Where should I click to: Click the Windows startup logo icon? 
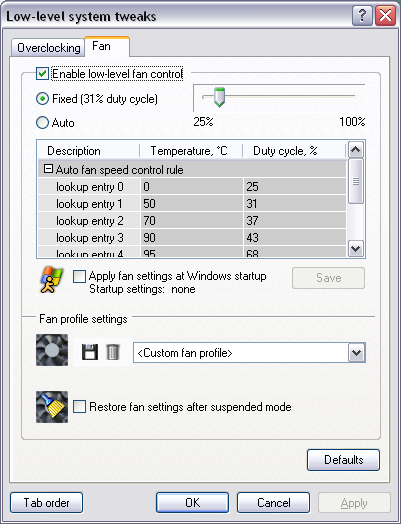51,280
